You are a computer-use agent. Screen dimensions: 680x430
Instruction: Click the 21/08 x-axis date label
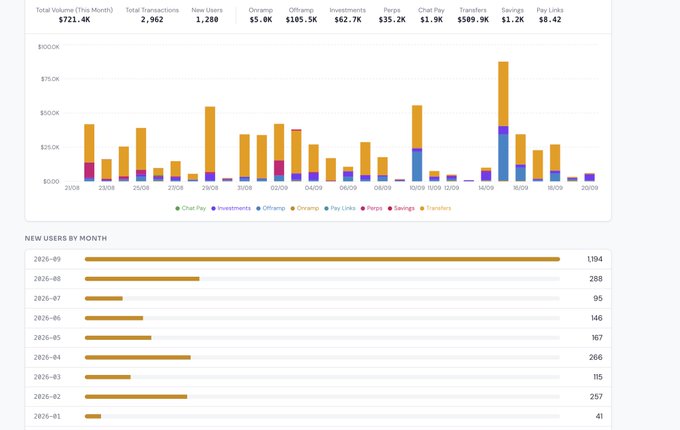72,188
